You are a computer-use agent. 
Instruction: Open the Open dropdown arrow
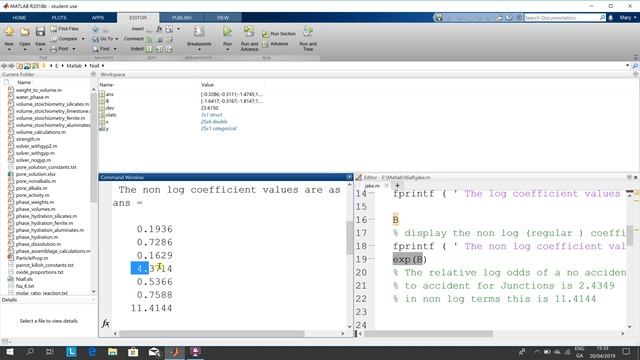coord(24,49)
